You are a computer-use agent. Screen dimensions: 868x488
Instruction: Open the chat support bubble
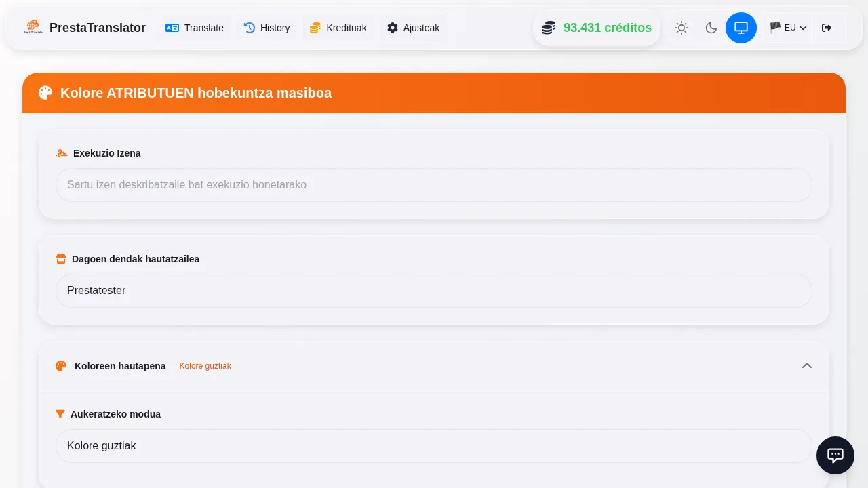coord(835,455)
